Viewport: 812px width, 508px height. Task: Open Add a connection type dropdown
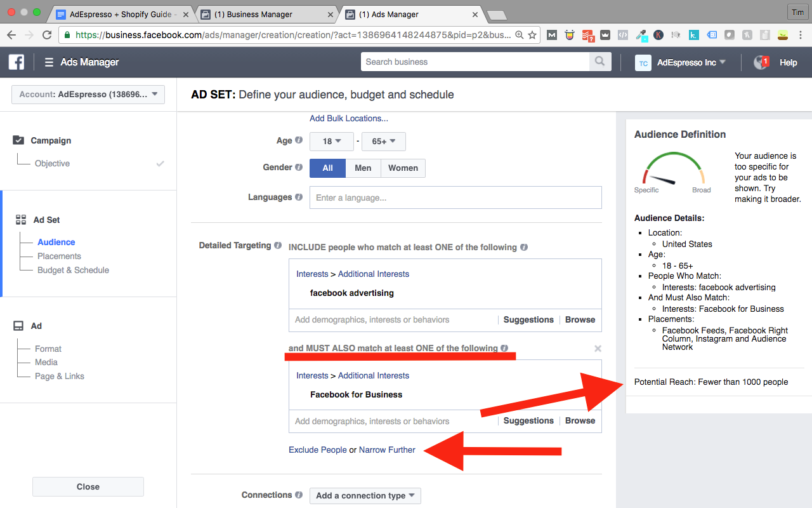click(x=365, y=495)
